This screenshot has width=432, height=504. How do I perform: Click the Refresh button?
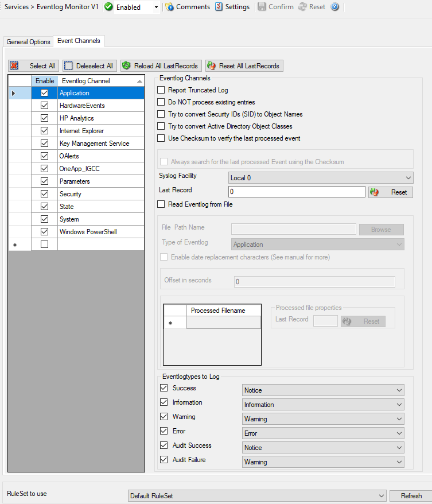411,496
